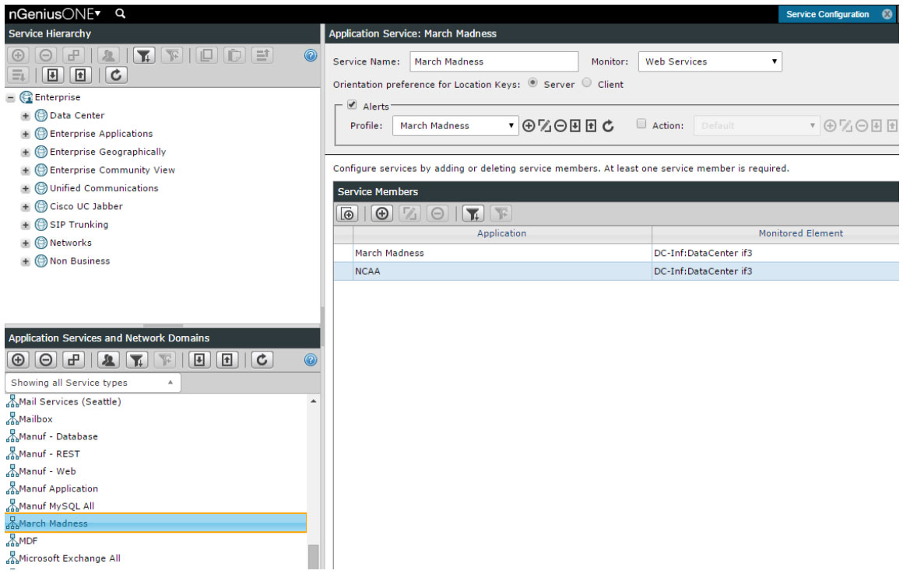
Task: Select Enterprise Community View in the hierarchy
Action: click(112, 170)
